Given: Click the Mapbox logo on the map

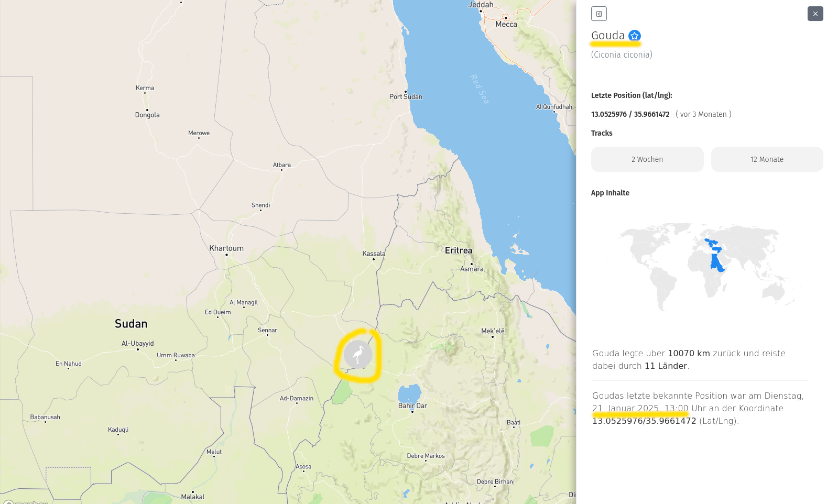Looking at the screenshot, I should click(26, 502).
